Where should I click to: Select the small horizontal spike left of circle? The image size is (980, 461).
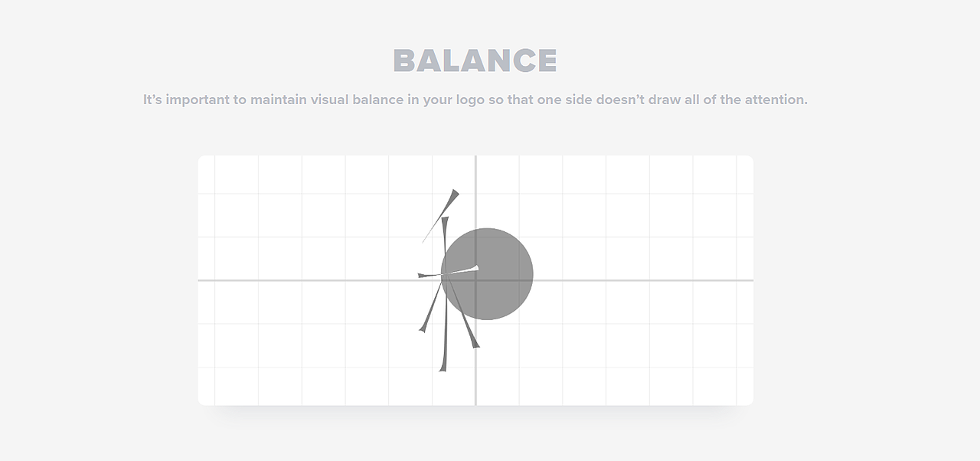tap(423, 275)
